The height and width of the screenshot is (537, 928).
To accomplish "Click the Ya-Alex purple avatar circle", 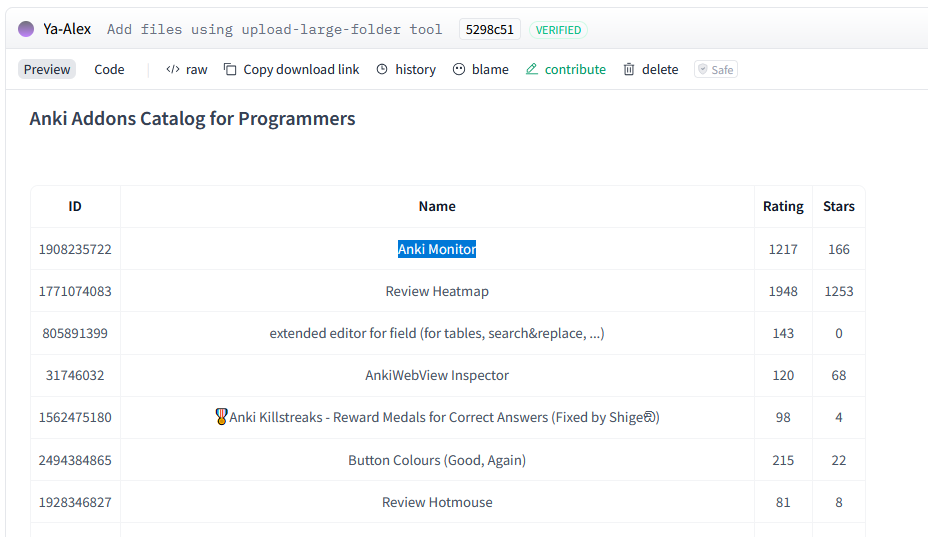I will click(26, 29).
